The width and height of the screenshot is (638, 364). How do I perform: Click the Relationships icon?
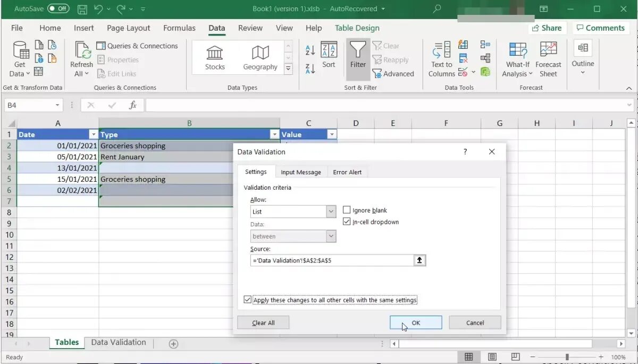pyautogui.click(x=485, y=58)
